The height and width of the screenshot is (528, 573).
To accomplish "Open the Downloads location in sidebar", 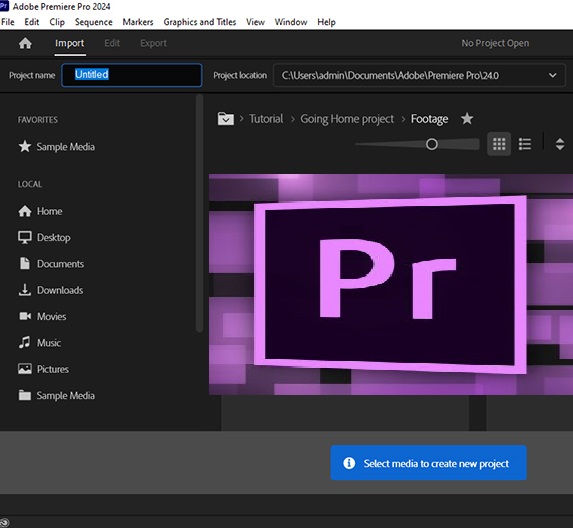I will point(51,290).
